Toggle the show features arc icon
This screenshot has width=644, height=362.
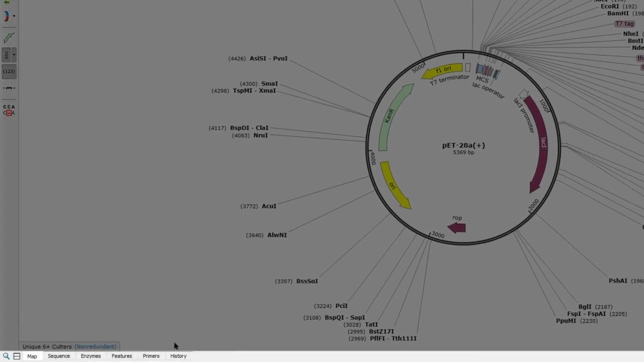pos(7,16)
